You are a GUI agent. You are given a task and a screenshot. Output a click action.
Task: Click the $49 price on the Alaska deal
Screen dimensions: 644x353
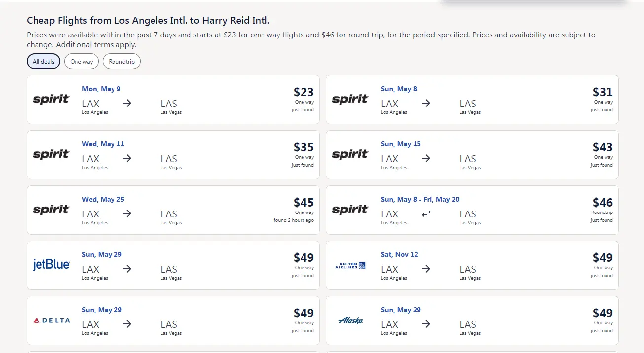coord(603,313)
